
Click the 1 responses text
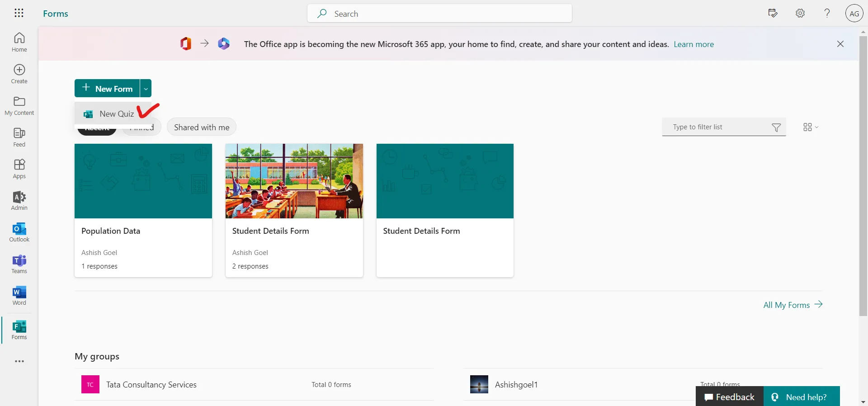tap(99, 266)
